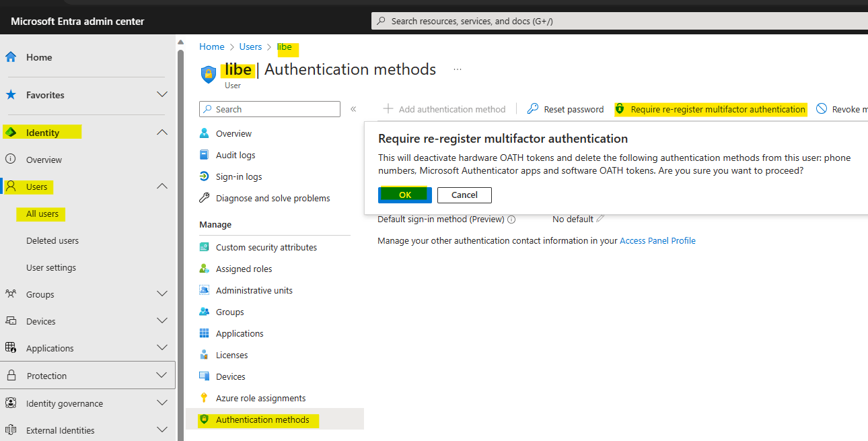
Task: Click the Reset password key icon
Action: [533, 109]
